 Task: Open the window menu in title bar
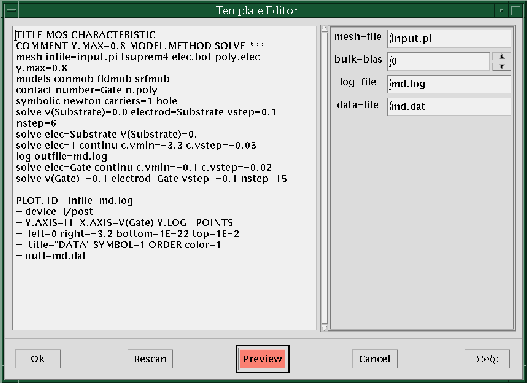11,10
